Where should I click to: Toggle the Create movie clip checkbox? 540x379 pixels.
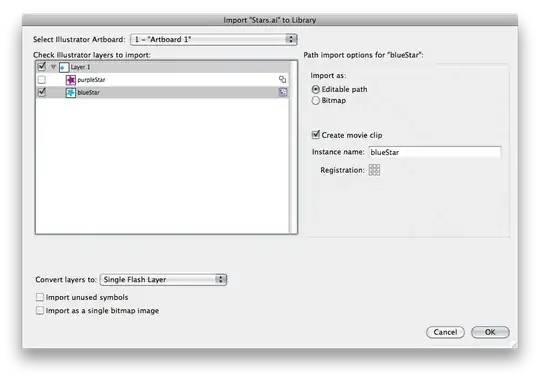[315, 135]
